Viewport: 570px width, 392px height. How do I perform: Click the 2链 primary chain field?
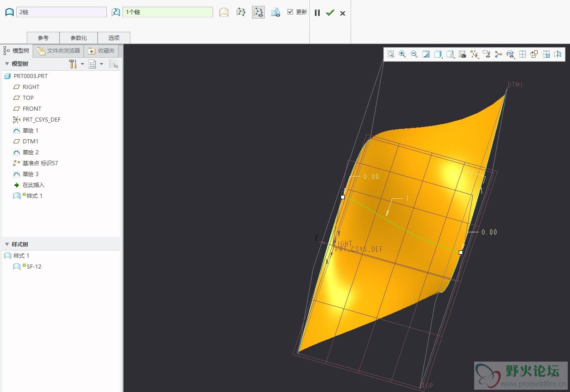(61, 12)
